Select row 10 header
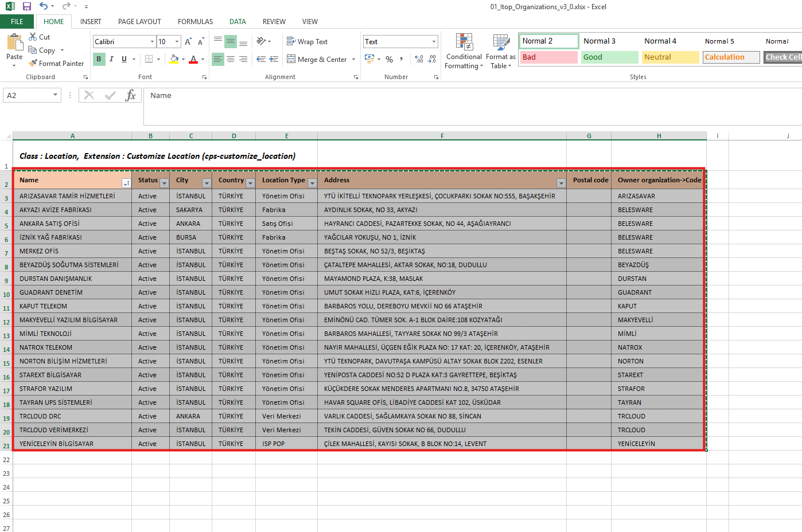 6,294
